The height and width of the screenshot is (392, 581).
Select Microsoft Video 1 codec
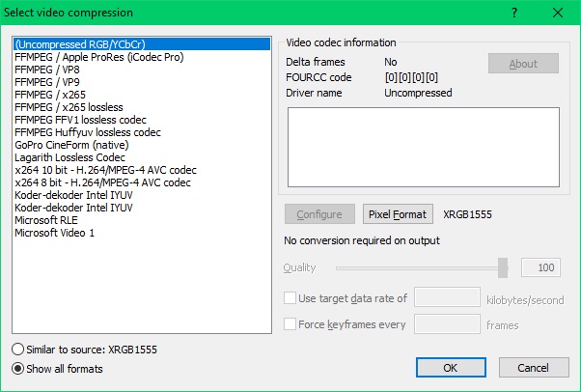pyautogui.click(x=142, y=233)
